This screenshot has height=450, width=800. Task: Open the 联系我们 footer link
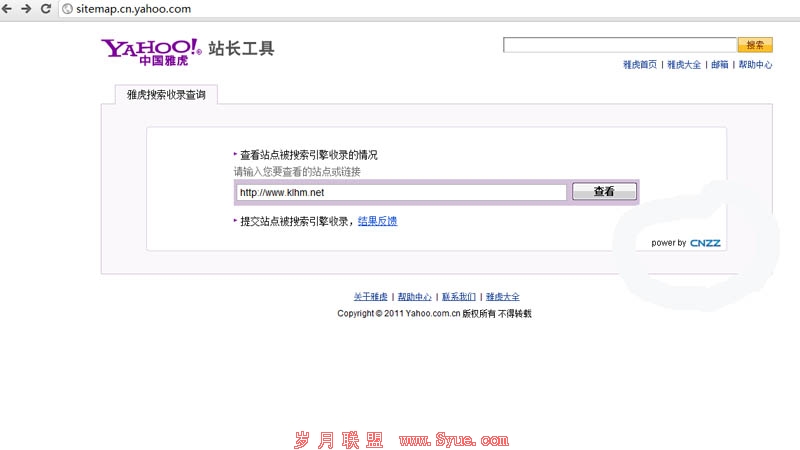tap(458, 297)
